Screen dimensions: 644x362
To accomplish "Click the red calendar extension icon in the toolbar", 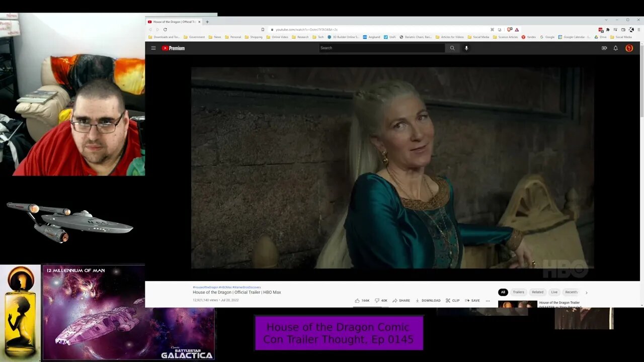I will pos(601,30).
